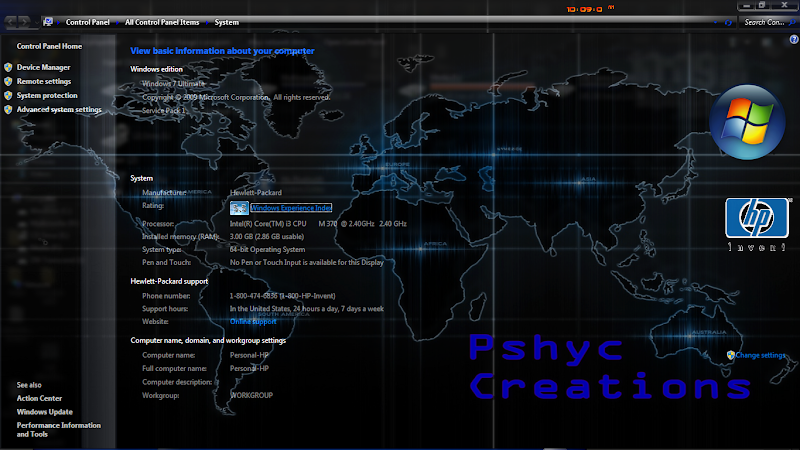
Task: Click the Windows Experience rating icon
Action: (239, 208)
